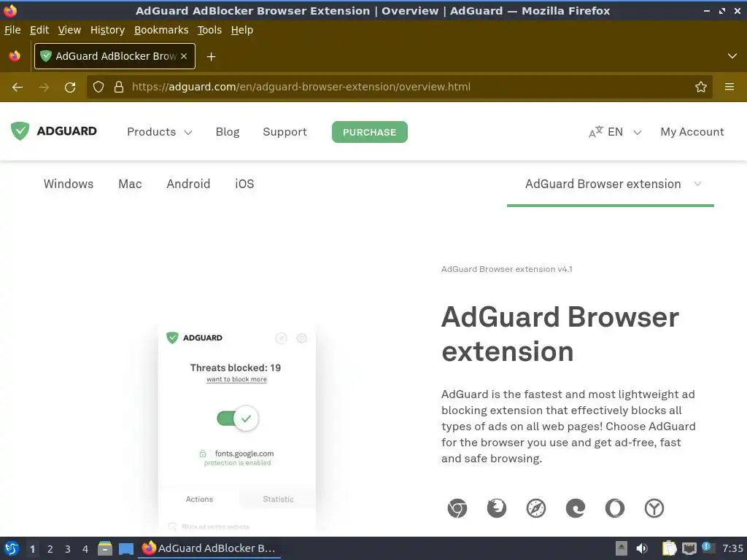The image size is (747, 560).
Task: Open the EN language selector
Action: click(x=615, y=132)
